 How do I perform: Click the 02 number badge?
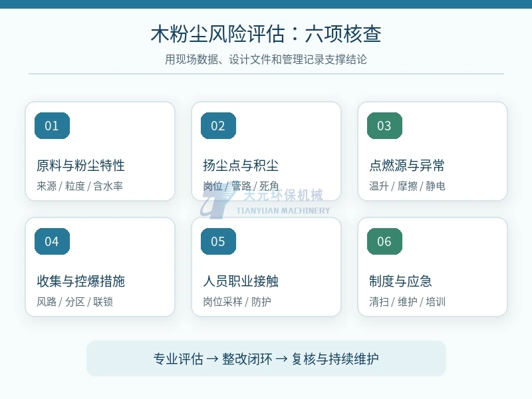[x=218, y=126]
